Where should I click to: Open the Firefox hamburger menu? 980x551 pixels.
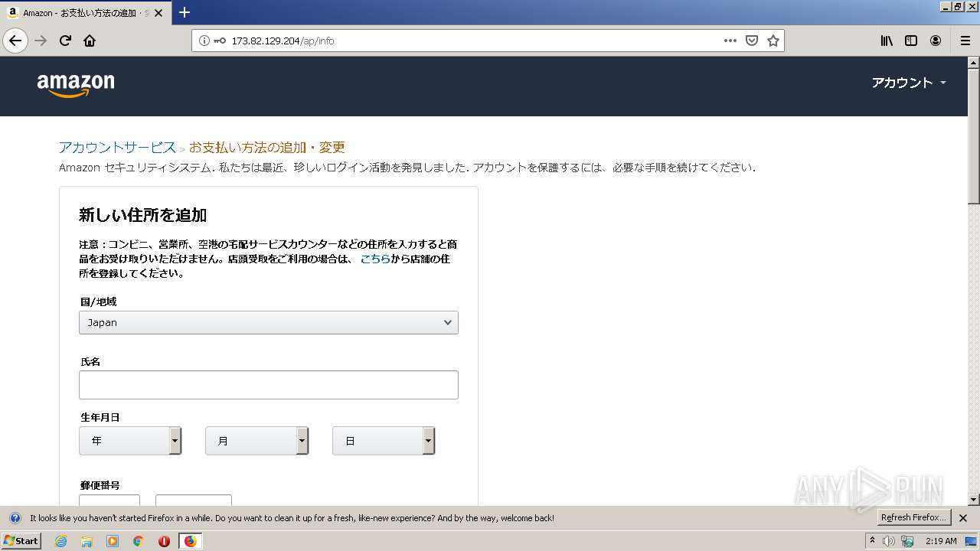pyautogui.click(x=965, y=41)
